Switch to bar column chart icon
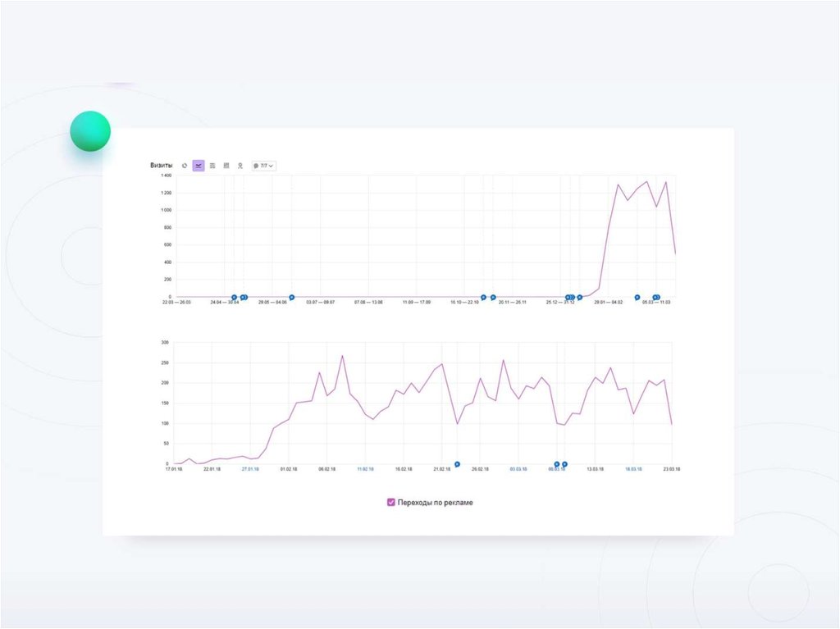This screenshot has height=629, width=840. coord(226,166)
